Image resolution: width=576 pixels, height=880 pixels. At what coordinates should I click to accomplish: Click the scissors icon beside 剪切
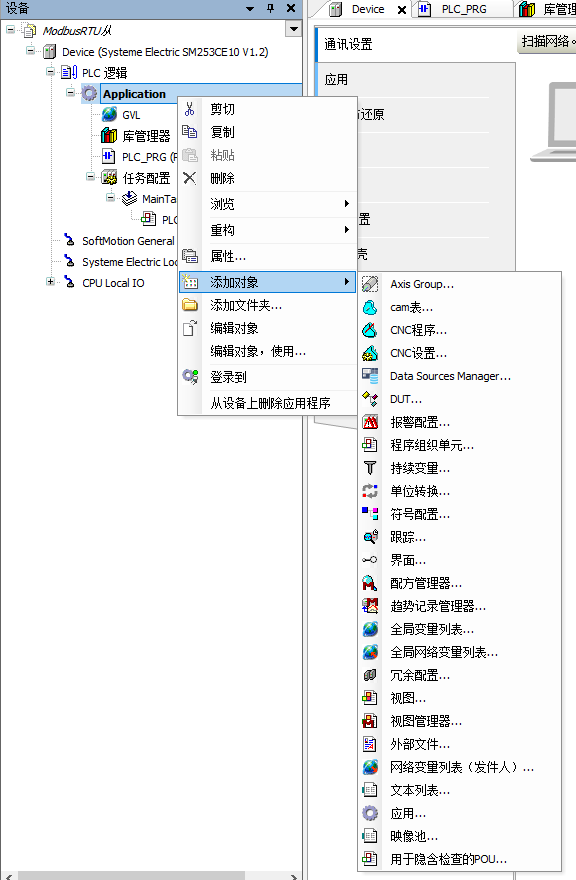190,109
